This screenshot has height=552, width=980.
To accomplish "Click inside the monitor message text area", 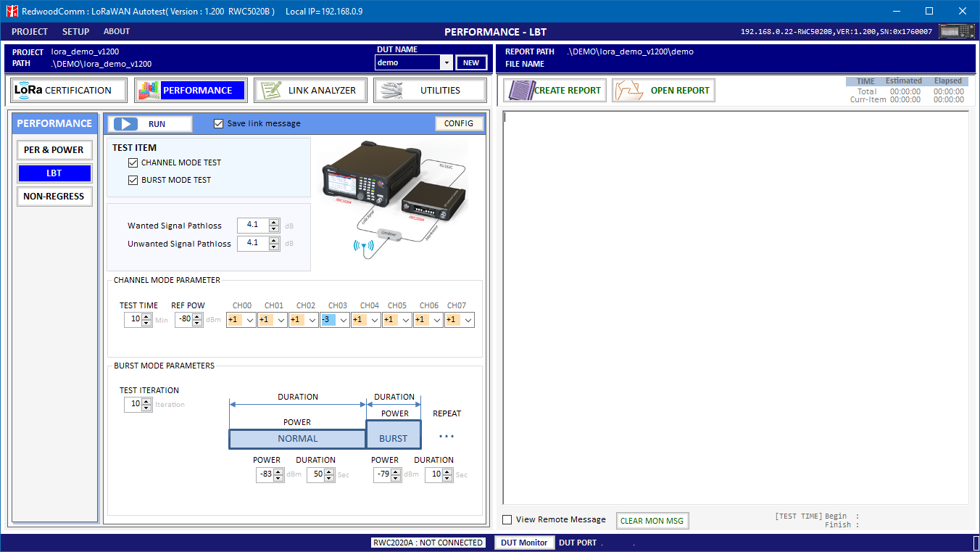I will coord(736,308).
